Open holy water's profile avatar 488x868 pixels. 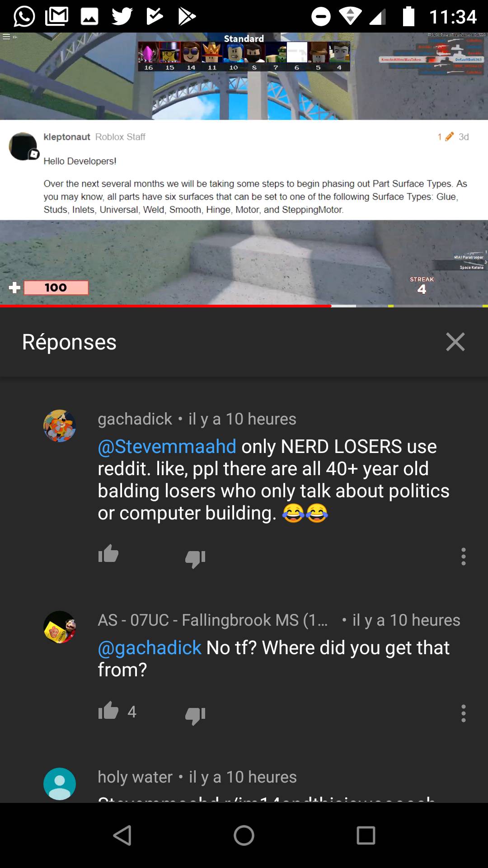[60, 784]
